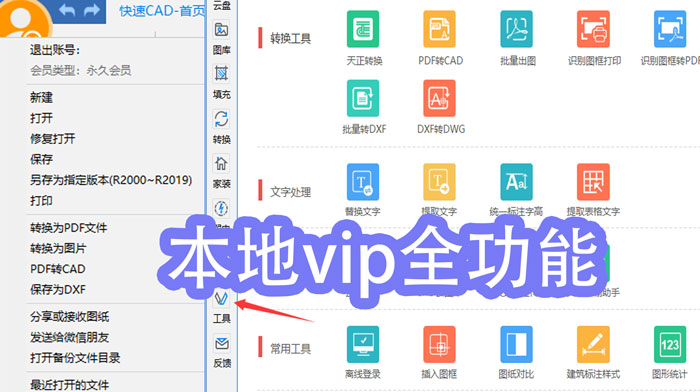Switch to the 转换 sidebar panel
Screen dimensions: 700x392
pyautogui.click(x=221, y=127)
